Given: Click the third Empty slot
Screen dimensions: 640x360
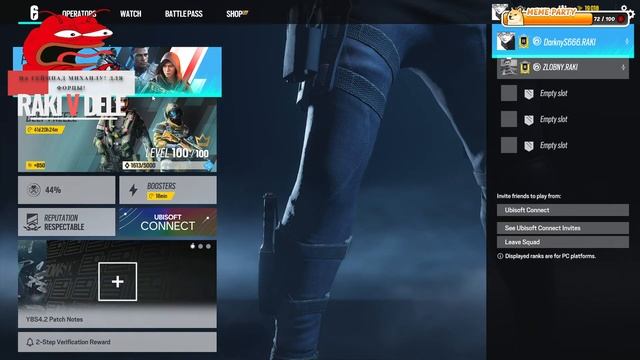Looking at the screenshot, I should click(563, 145).
